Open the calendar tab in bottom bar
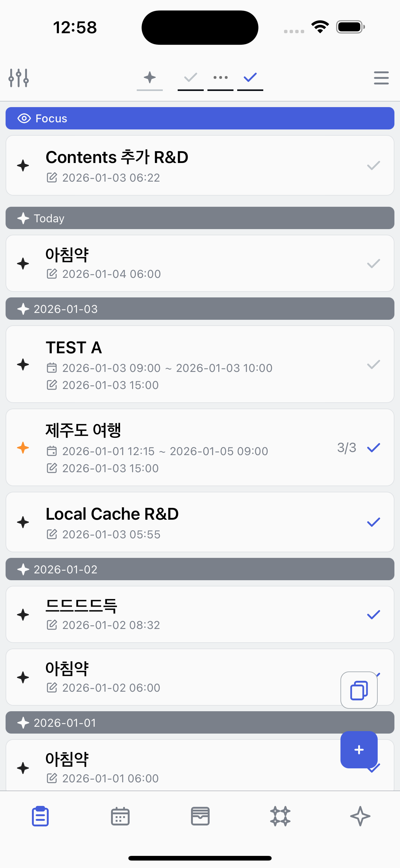 pos(120,816)
